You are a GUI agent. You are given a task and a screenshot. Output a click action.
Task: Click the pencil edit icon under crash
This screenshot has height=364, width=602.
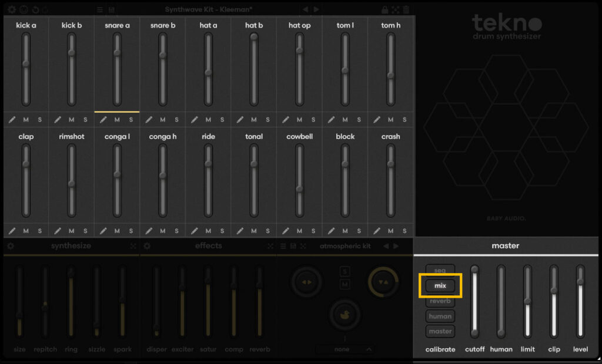377,231
